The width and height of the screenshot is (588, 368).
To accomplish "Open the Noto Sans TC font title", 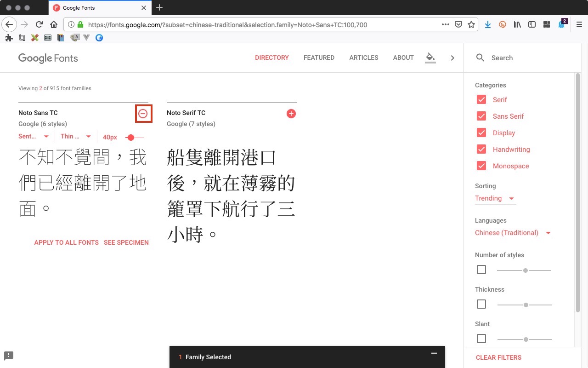I will (38, 113).
